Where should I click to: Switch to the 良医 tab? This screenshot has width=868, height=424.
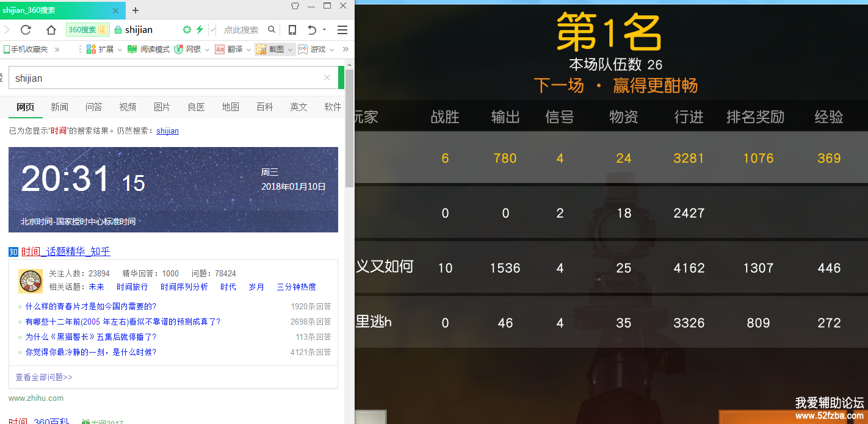[197, 107]
